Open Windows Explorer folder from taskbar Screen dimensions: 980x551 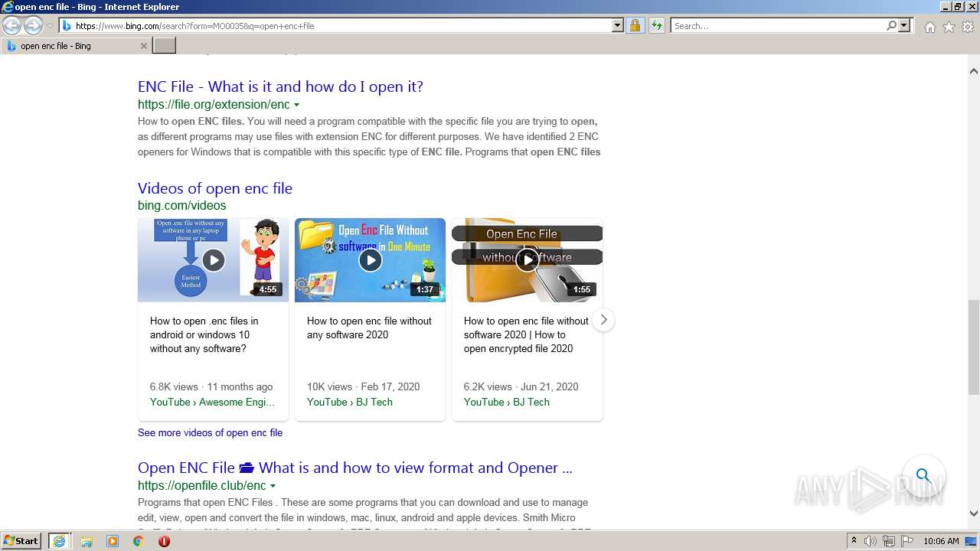click(87, 541)
